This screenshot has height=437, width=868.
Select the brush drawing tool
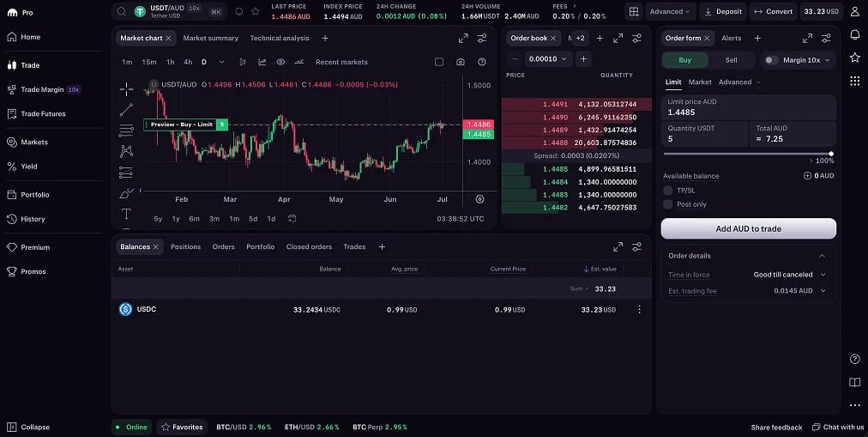click(126, 193)
